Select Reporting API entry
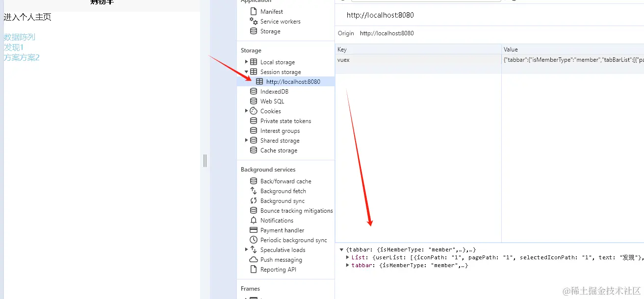Viewport: 644px width, 299px height. tap(278, 269)
